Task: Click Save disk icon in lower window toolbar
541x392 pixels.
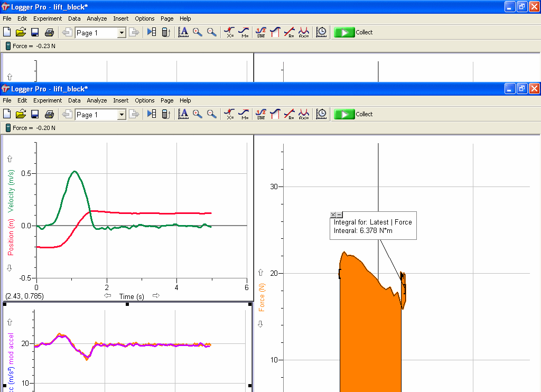Action: (35, 114)
